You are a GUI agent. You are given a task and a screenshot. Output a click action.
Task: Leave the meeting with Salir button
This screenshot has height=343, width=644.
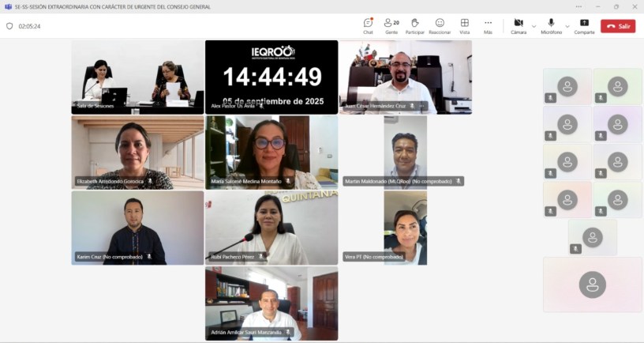click(618, 26)
